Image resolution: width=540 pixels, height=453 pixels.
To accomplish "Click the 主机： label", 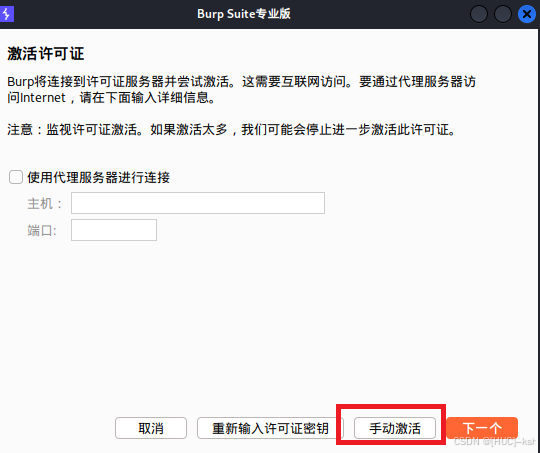I will [x=44, y=203].
